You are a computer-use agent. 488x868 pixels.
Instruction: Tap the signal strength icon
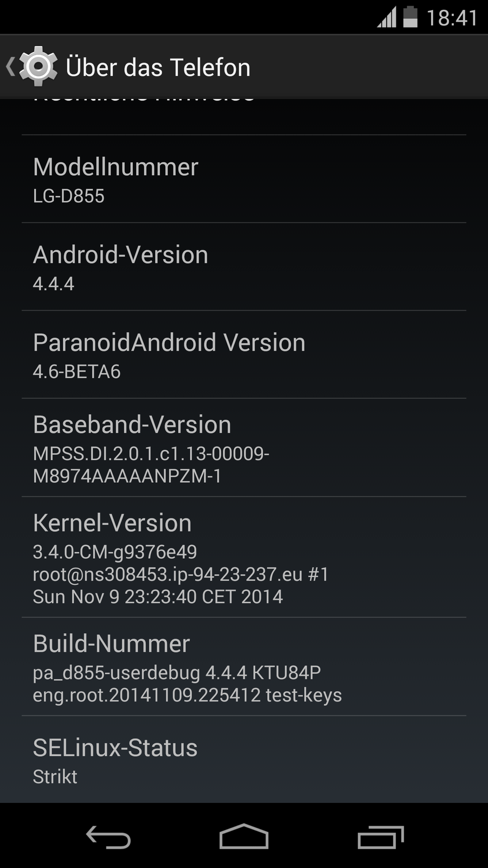pyautogui.click(x=387, y=17)
